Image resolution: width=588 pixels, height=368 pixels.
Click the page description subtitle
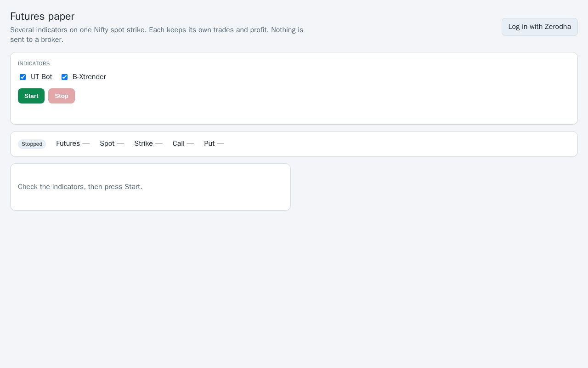click(x=157, y=34)
